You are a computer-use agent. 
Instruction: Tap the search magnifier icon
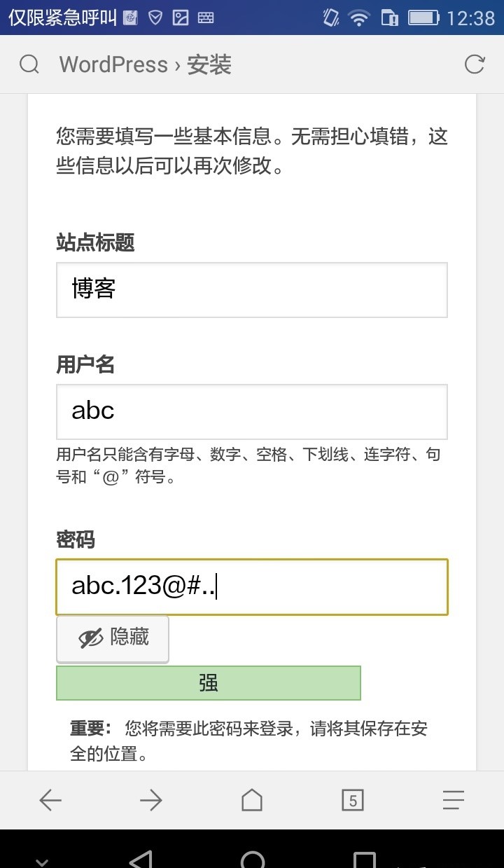click(29, 64)
